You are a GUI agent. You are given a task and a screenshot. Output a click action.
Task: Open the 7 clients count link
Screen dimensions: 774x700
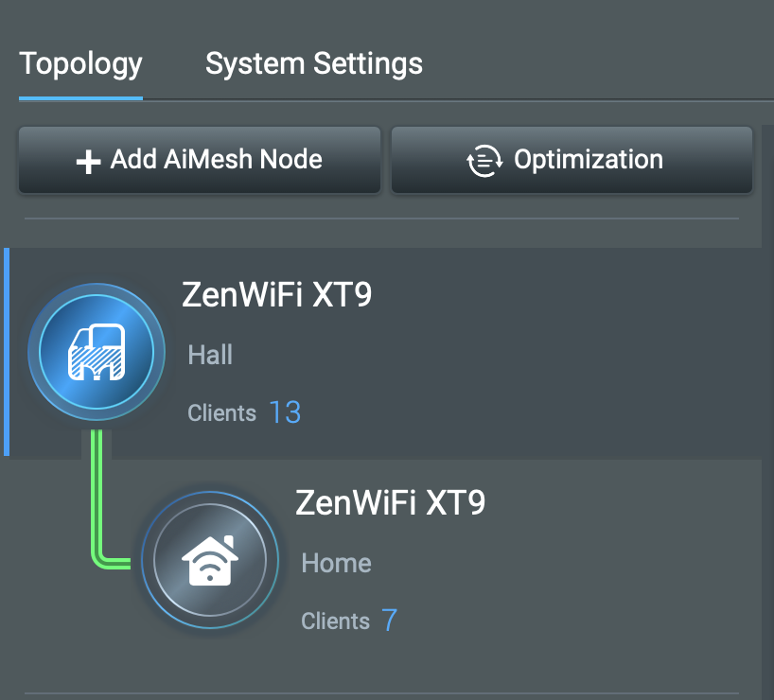[389, 620]
